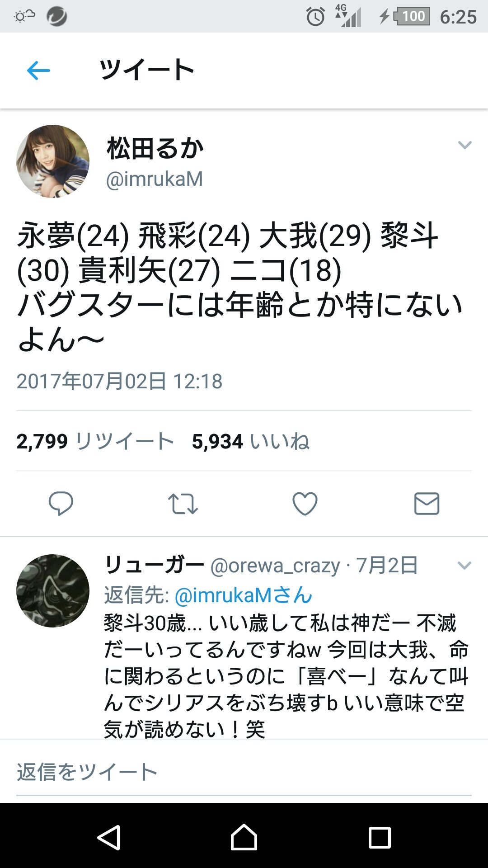The height and width of the screenshot is (868, 488).
Task: View the 2,799 リツイート list
Action: (x=95, y=441)
